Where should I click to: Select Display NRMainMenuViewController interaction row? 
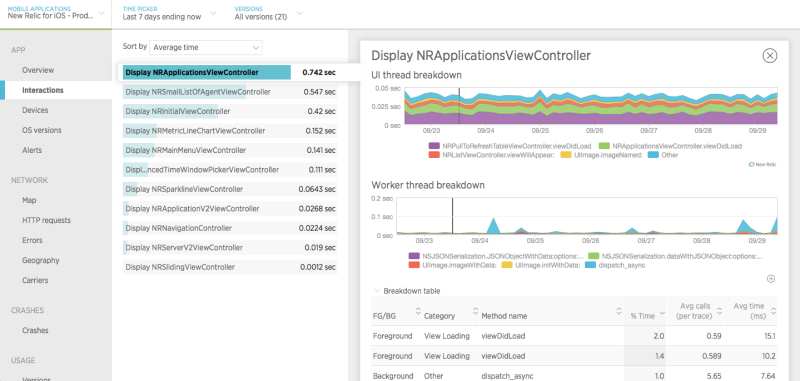(230, 150)
